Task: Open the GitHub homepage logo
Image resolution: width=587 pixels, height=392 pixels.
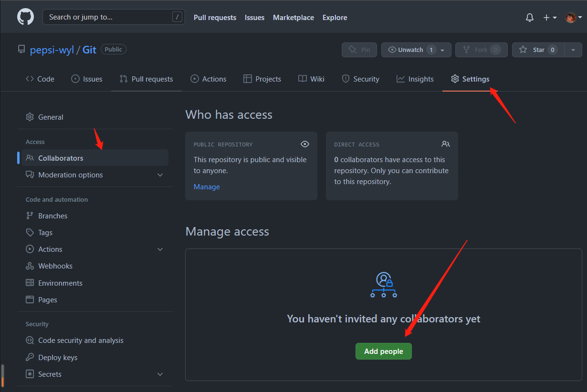Action: [x=26, y=17]
